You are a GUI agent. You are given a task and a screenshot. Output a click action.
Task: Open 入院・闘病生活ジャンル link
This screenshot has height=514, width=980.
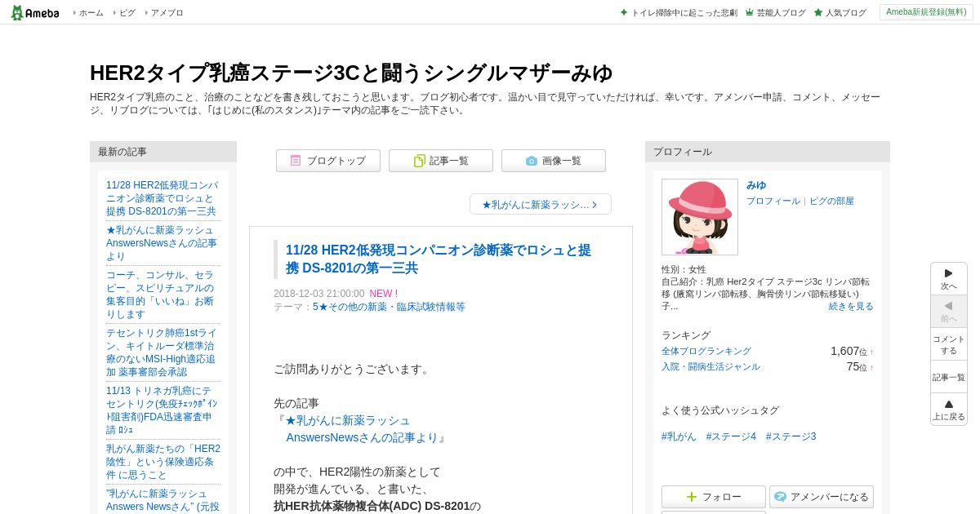click(710, 366)
